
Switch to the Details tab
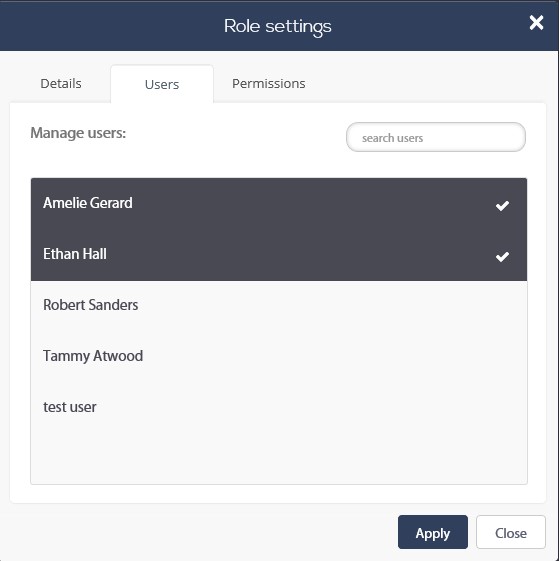[61, 84]
